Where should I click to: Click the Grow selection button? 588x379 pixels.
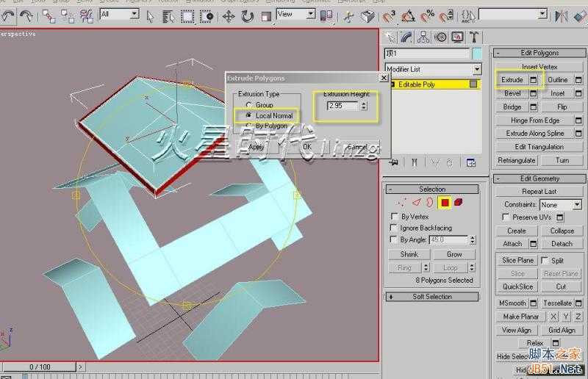coord(454,254)
